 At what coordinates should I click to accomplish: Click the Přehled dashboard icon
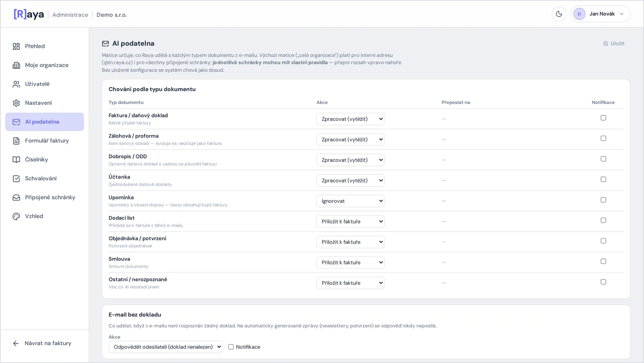pyautogui.click(x=16, y=46)
